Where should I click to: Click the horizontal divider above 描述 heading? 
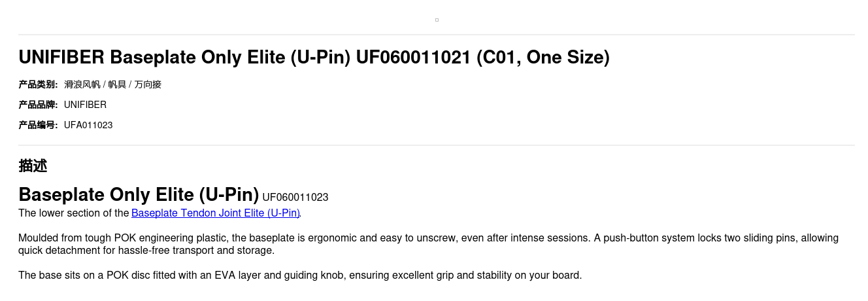pyautogui.click(x=437, y=145)
